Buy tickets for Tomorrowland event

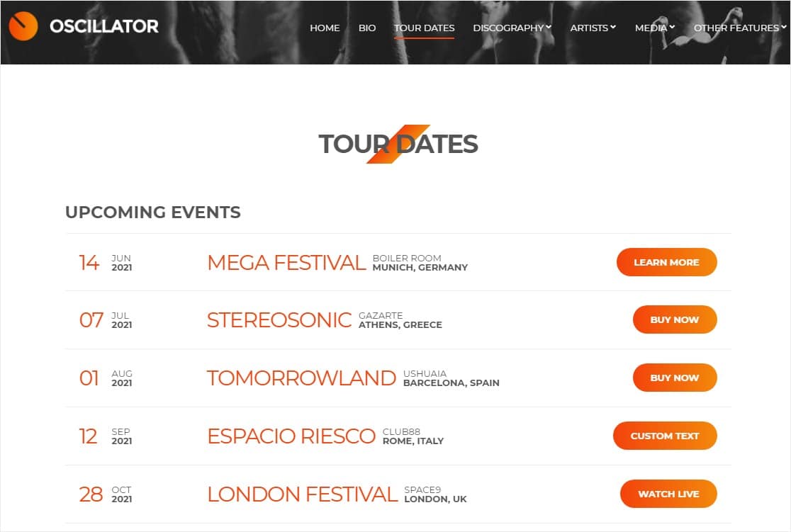coord(674,378)
